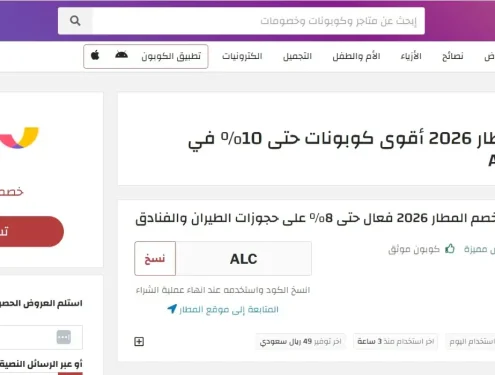Click the magnifier search icon
495x375 pixels.
(x=75, y=21)
